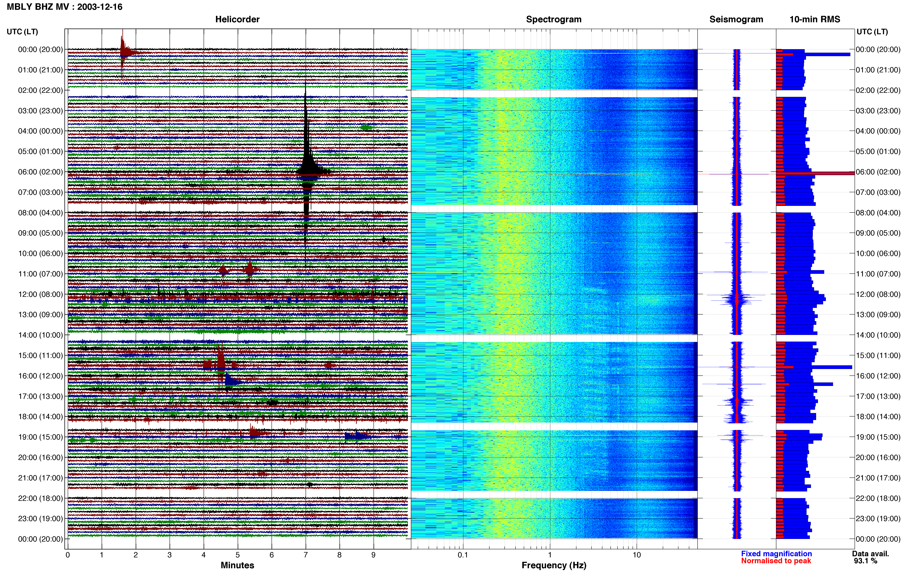Click the '93.1 %' availability value
The height and width of the screenshot is (578, 924).
click(x=865, y=561)
